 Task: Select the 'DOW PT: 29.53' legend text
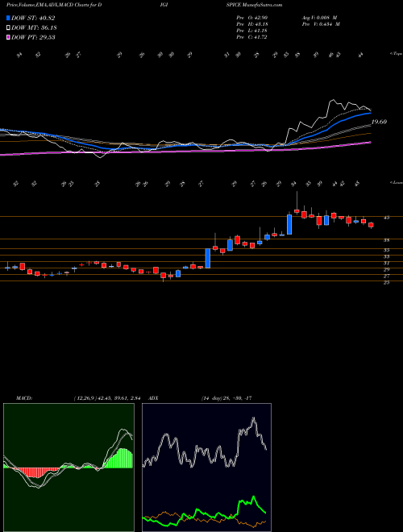click(x=33, y=37)
